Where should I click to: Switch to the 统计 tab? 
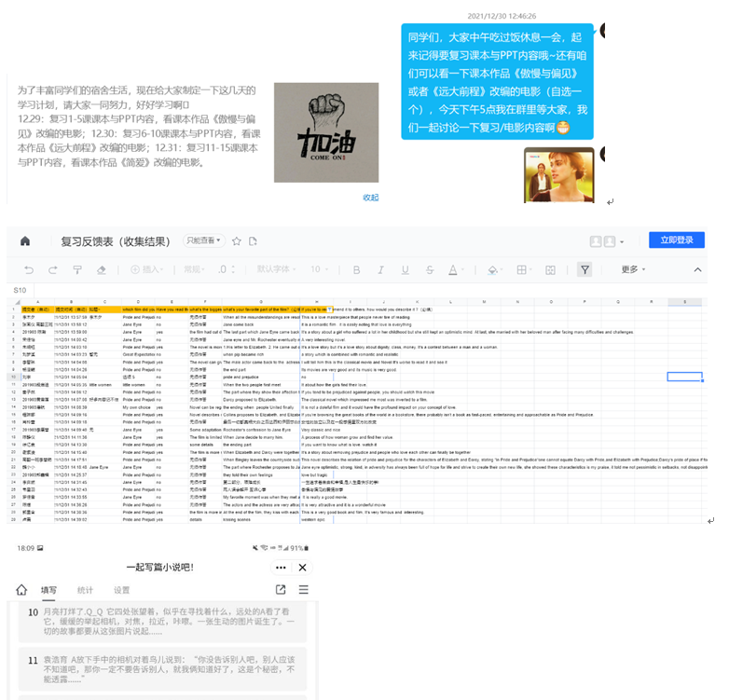[85, 590]
